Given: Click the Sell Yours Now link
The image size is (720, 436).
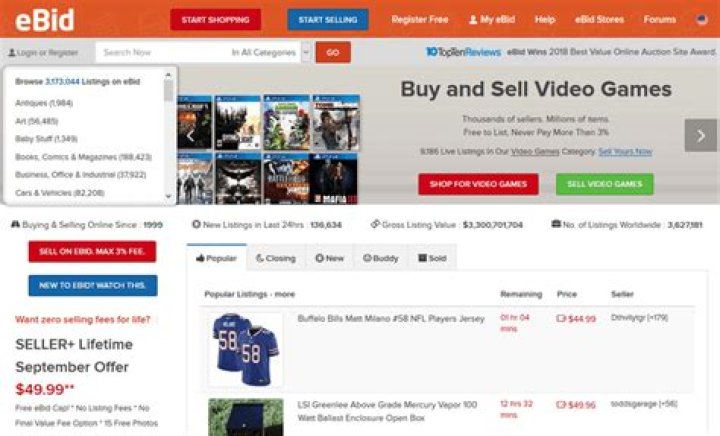Looking at the screenshot, I should pyautogui.click(x=625, y=151).
